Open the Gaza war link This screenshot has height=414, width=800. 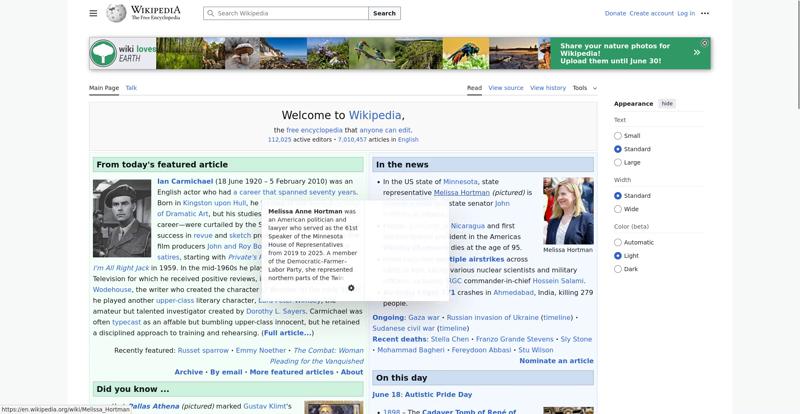point(423,317)
